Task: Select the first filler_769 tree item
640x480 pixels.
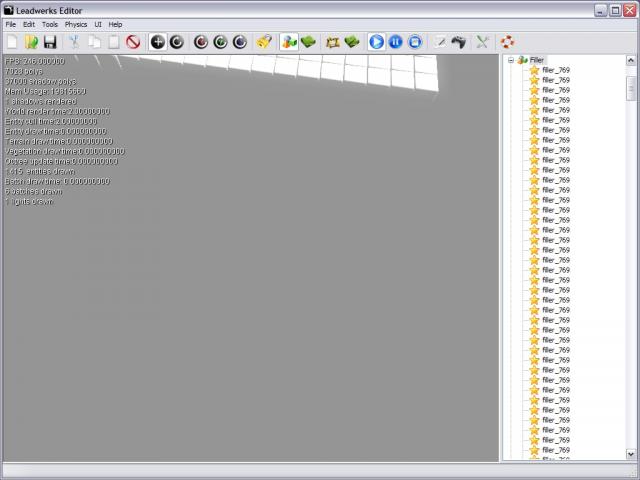Action: point(555,70)
